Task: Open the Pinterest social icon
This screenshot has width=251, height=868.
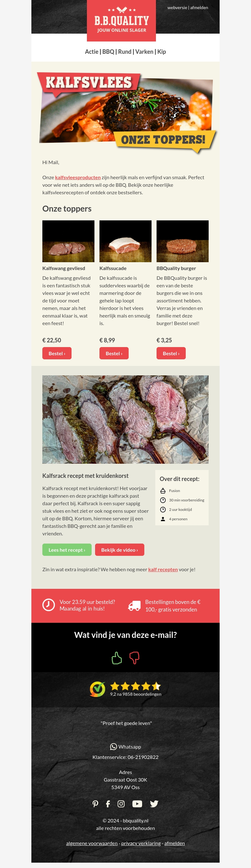Action: click(96, 804)
